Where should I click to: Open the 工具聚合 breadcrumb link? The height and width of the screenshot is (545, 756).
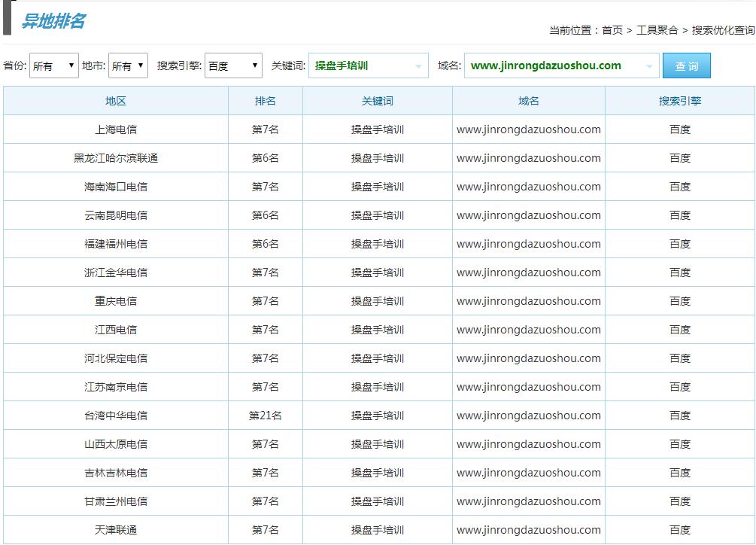click(x=657, y=30)
